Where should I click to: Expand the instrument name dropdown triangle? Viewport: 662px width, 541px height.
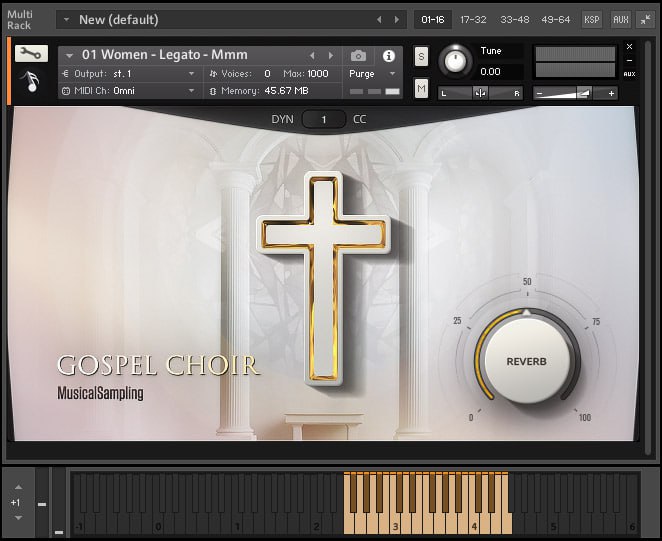(x=69, y=56)
